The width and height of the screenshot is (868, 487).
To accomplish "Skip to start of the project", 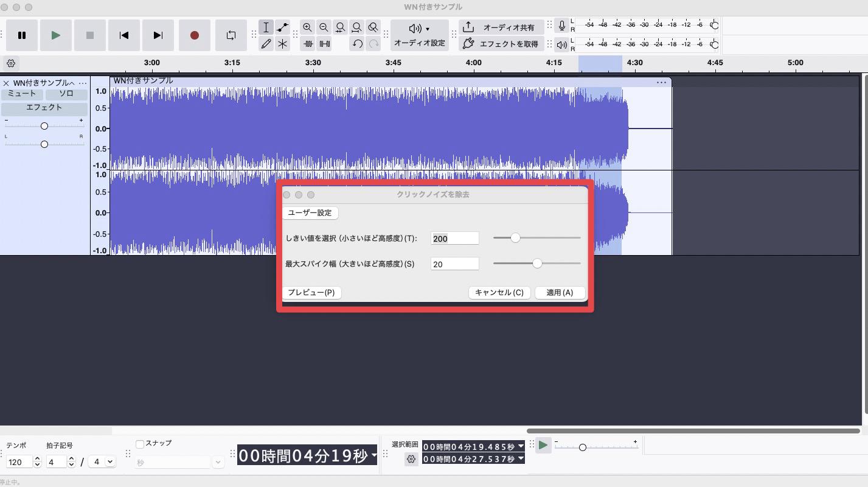I will [x=124, y=35].
